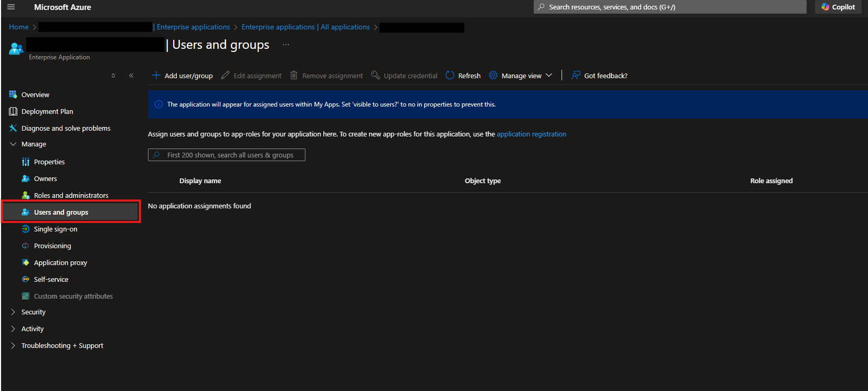Click the Custom security attributes icon
This screenshot has height=391, width=868.
[26, 296]
